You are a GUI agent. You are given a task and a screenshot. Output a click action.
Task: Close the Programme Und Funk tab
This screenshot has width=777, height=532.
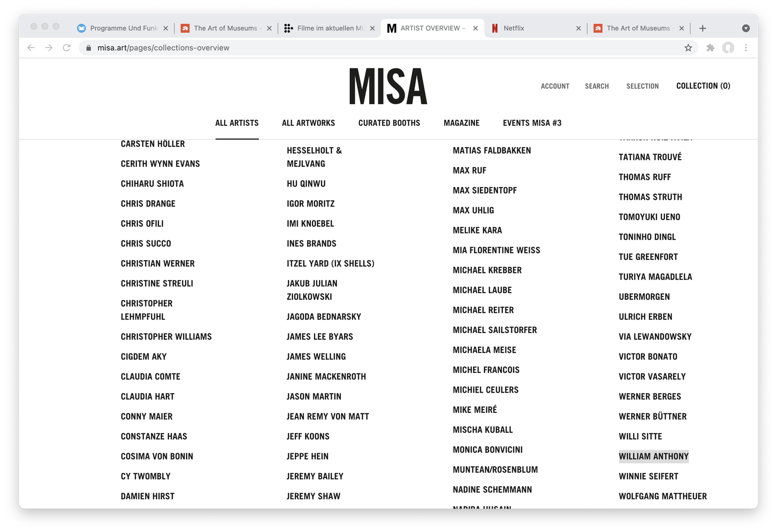coord(166,28)
